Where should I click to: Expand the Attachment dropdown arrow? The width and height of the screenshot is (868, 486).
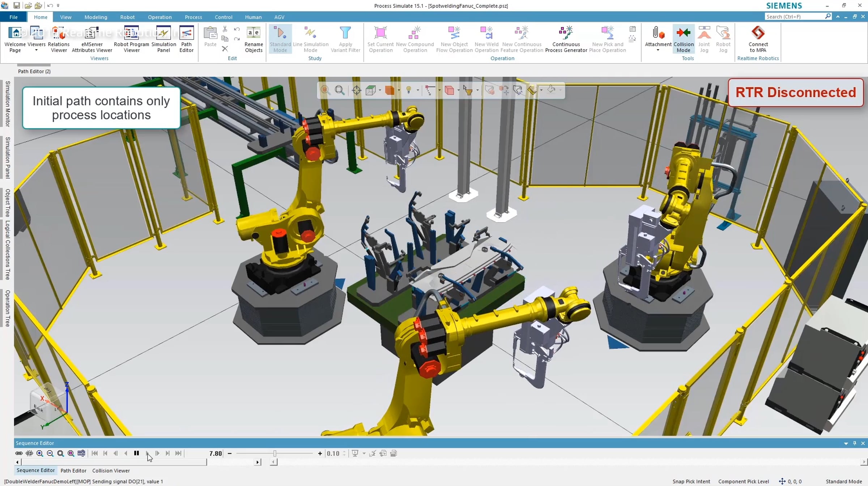[x=658, y=51]
